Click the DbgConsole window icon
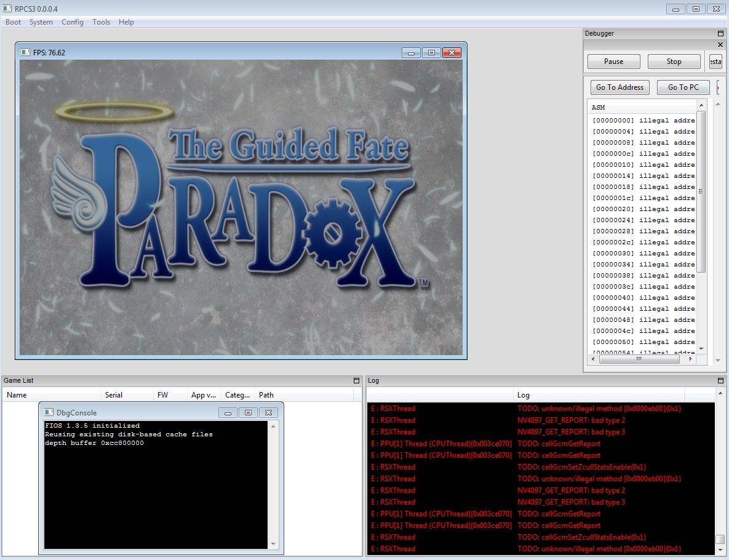The width and height of the screenshot is (729, 560). coord(49,412)
